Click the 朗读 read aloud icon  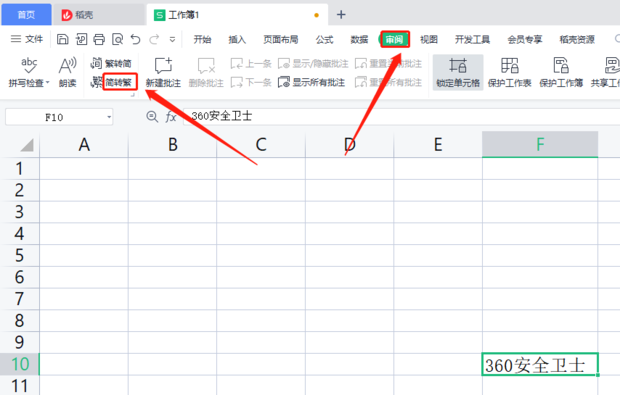(68, 72)
